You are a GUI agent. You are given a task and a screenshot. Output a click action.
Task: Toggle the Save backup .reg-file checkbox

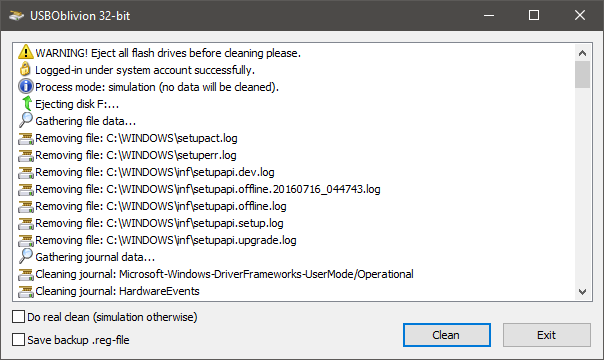[18, 340]
